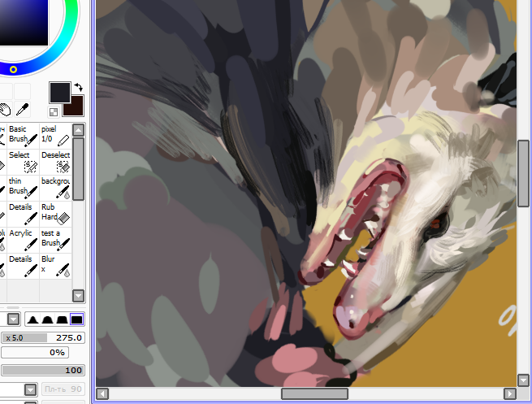This screenshot has width=532, height=404.
Task: Click the min size 0% bar
Action: pyautogui.click(x=35, y=353)
